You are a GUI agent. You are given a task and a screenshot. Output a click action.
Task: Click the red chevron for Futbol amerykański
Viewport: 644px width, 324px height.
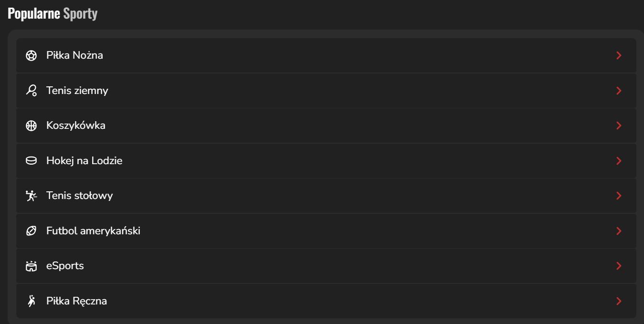click(x=619, y=231)
